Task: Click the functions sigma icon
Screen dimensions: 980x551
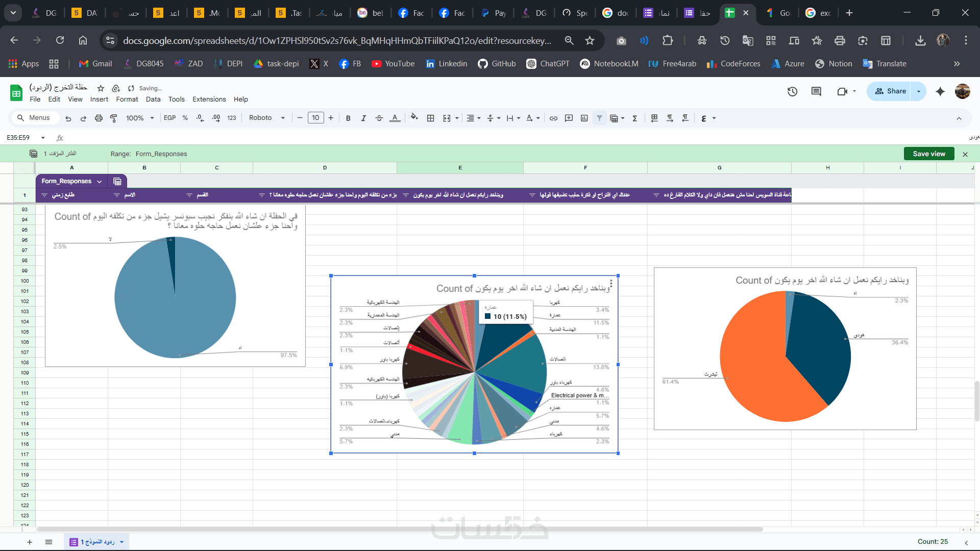Action: (635, 118)
